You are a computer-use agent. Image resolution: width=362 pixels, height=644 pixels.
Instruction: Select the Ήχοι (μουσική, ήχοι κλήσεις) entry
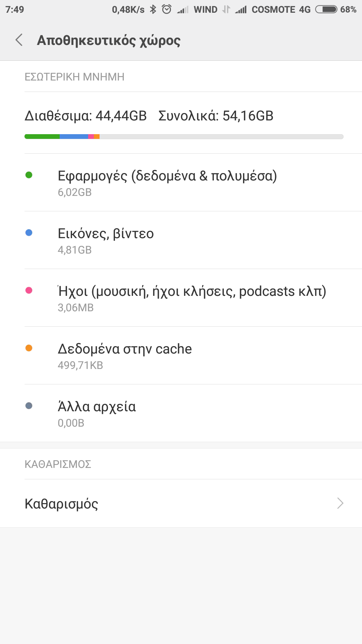tap(192, 298)
